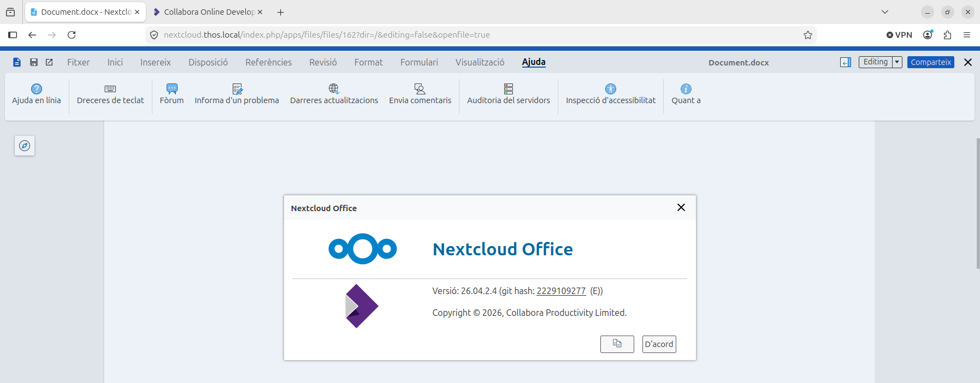Switch to Inici tab
Image resolution: width=980 pixels, height=383 pixels.
click(115, 62)
